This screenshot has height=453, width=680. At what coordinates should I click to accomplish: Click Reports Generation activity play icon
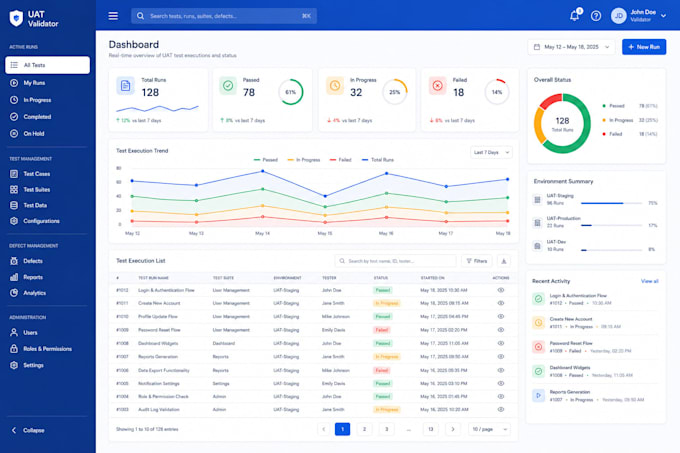click(538, 395)
